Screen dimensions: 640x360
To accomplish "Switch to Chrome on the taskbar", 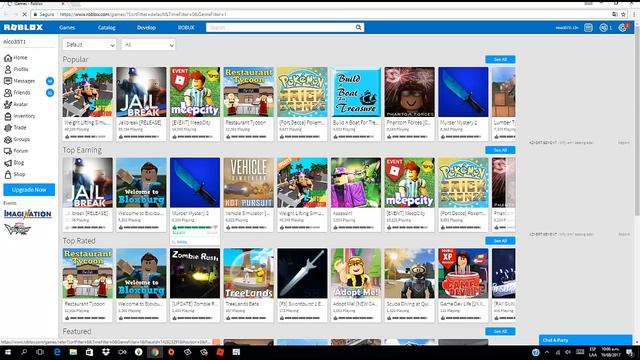I will point(155,352).
